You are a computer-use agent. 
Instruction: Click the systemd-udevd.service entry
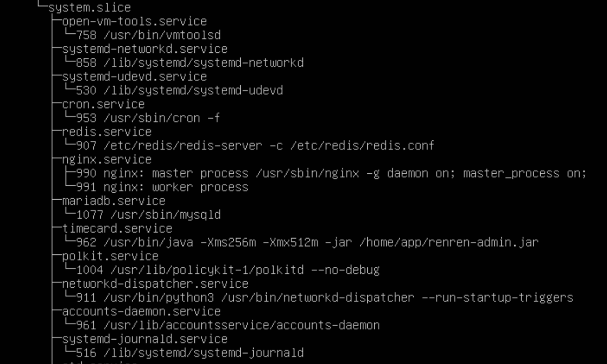tap(134, 77)
